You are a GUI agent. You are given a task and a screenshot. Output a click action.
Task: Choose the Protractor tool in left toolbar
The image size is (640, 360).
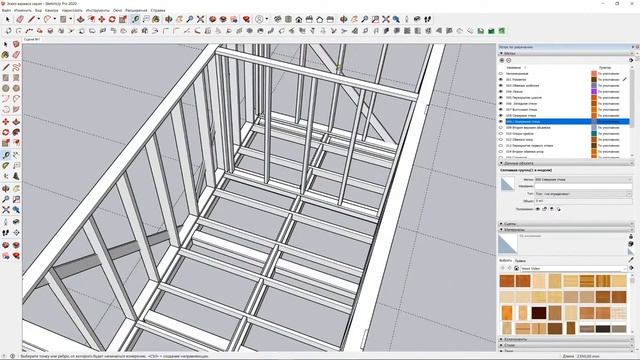tap(6, 166)
